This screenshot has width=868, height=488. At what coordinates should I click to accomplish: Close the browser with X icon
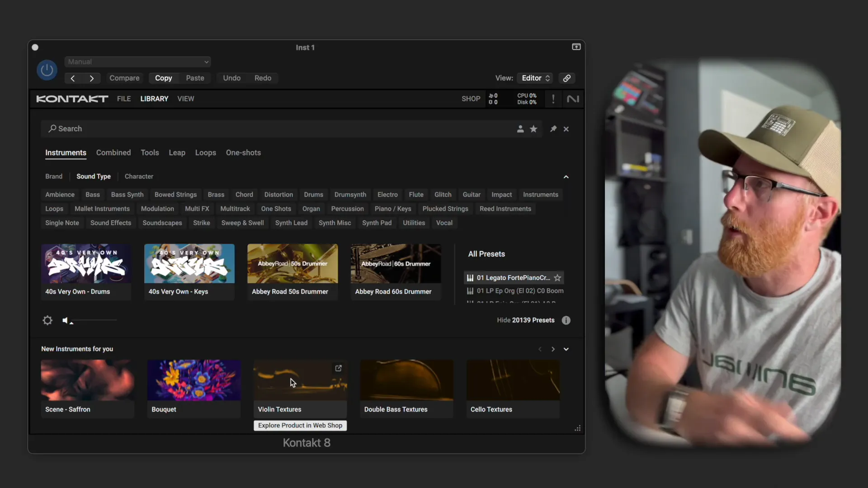tap(566, 129)
